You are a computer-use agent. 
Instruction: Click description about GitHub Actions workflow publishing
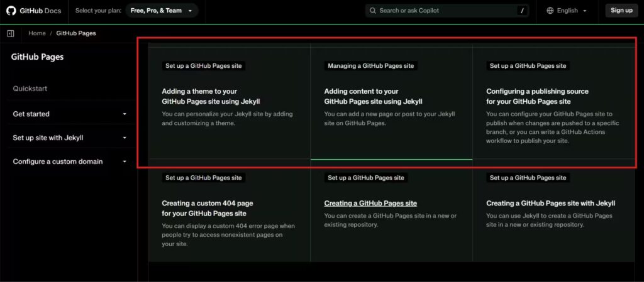point(552,127)
